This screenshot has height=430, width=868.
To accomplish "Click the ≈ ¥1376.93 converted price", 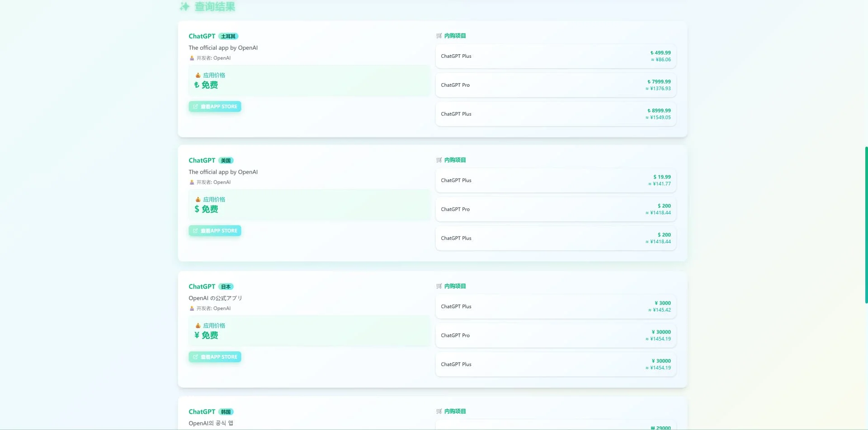I will click(658, 89).
